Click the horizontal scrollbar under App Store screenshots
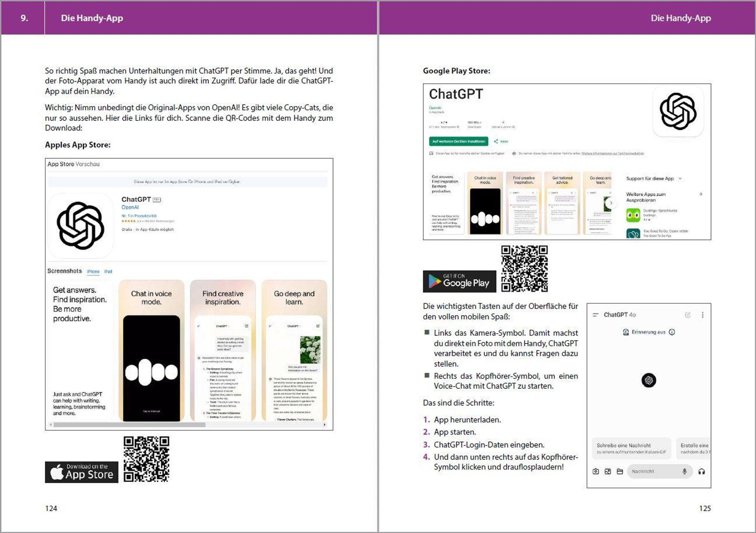Viewport: 756px width, 533px height. click(129, 425)
